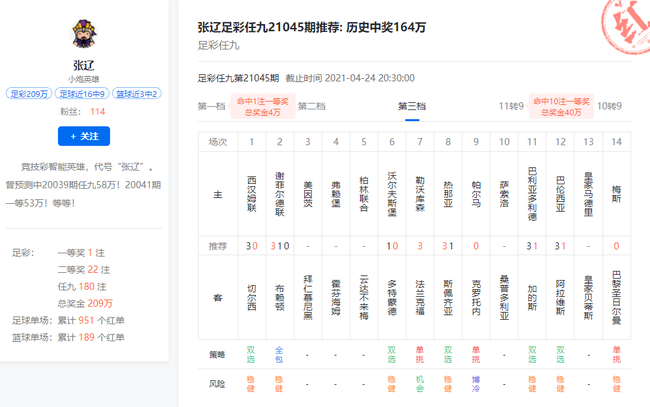Switch to the 10转9 tab
Viewport: 650px width, 407px height.
coord(609,106)
